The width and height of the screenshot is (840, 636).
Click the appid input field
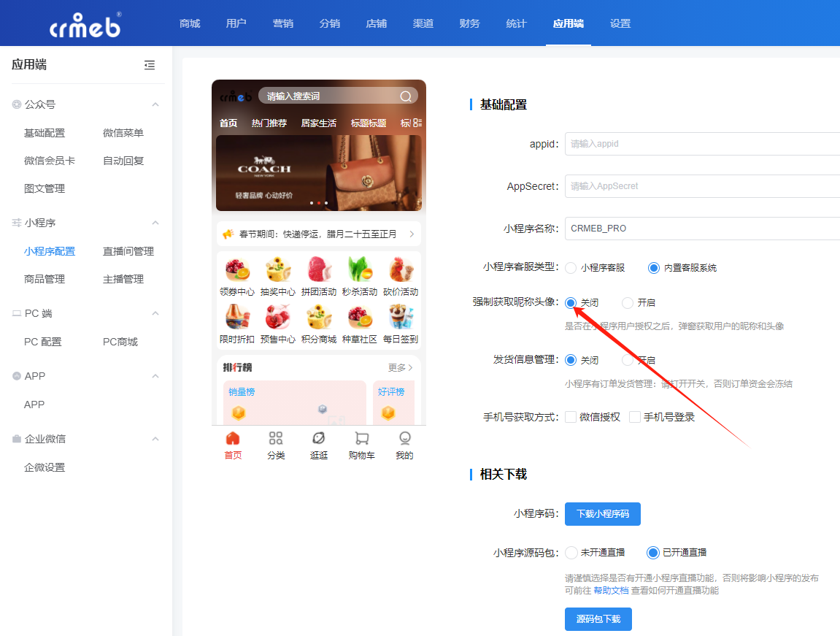[x=701, y=144]
